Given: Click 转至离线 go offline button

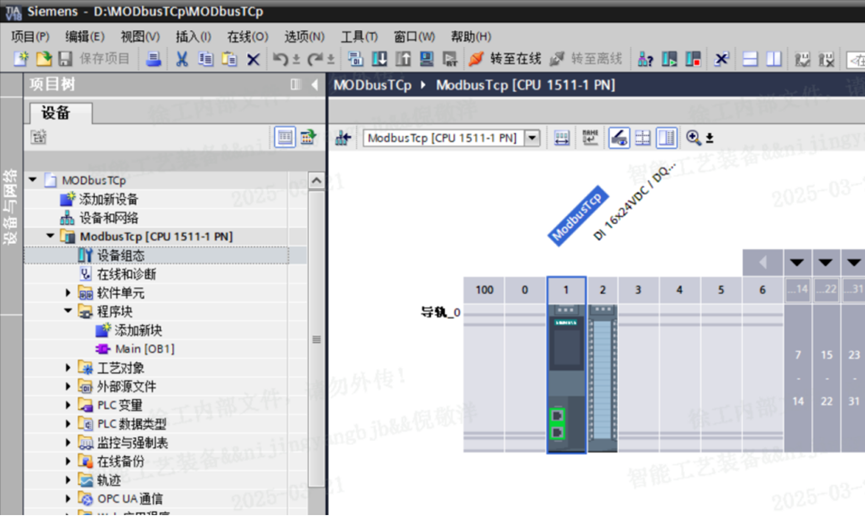Looking at the screenshot, I should [586, 58].
